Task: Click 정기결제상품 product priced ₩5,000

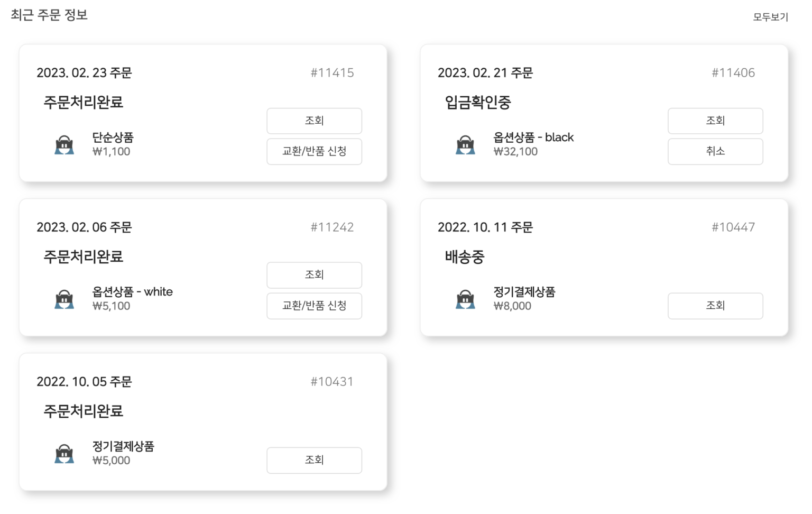Action: (x=123, y=446)
